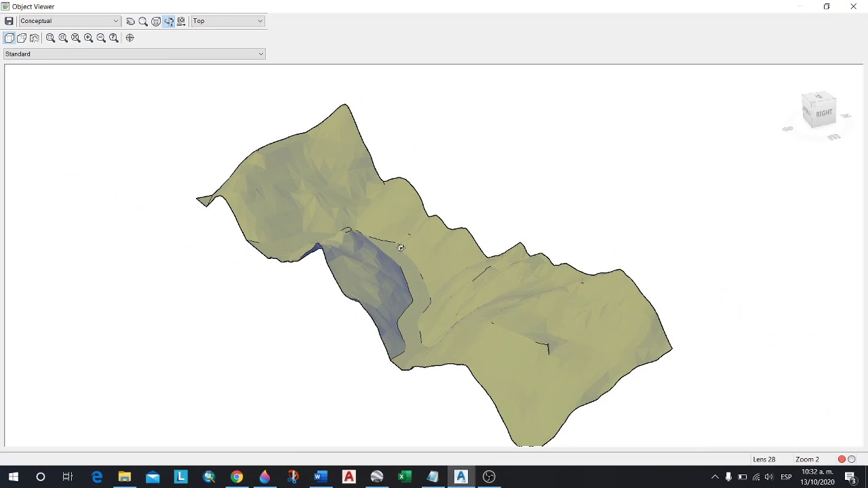Open the notification center icon
This screenshot has width=868, height=488.
click(x=850, y=477)
